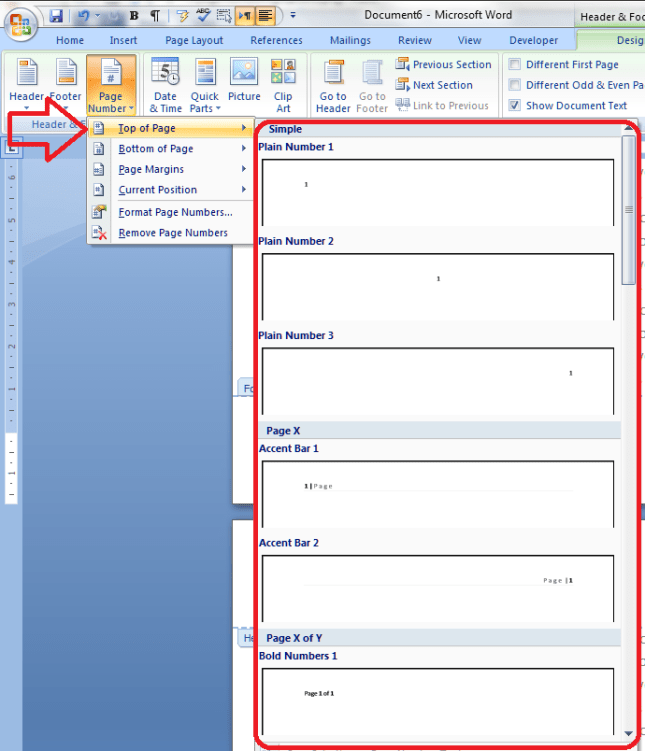Click Next Section button
The height and width of the screenshot is (751, 645).
coord(434,85)
